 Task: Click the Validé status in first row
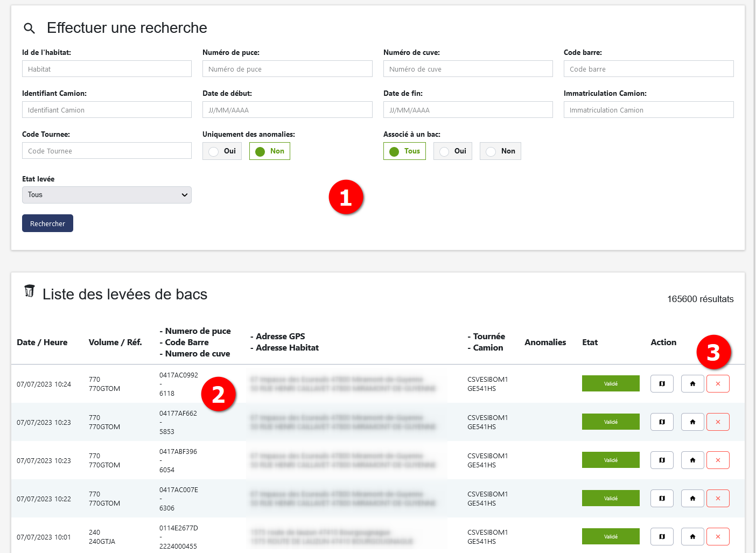(611, 384)
